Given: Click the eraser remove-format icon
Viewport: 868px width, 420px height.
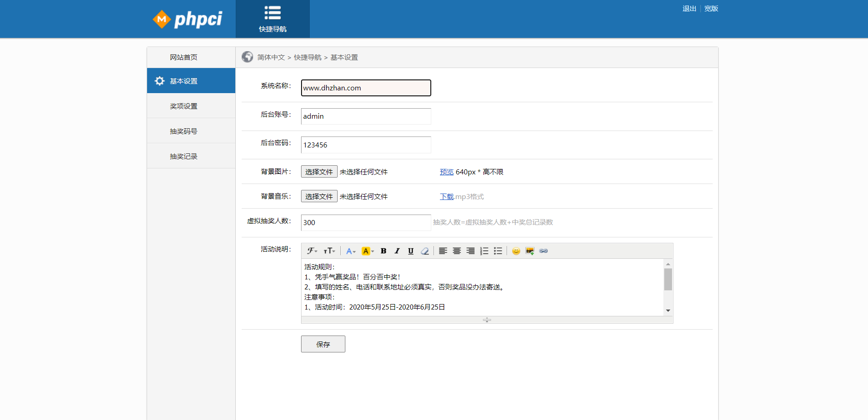Looking at the screenshot, I should coord(425,251).
